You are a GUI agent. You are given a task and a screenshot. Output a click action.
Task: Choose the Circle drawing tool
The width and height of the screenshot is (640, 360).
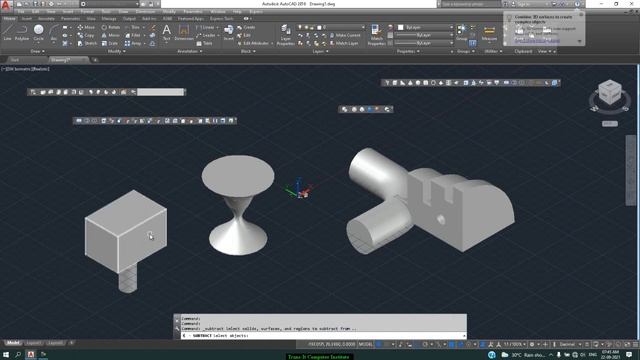pyautogui.click(x=38, y=33)
